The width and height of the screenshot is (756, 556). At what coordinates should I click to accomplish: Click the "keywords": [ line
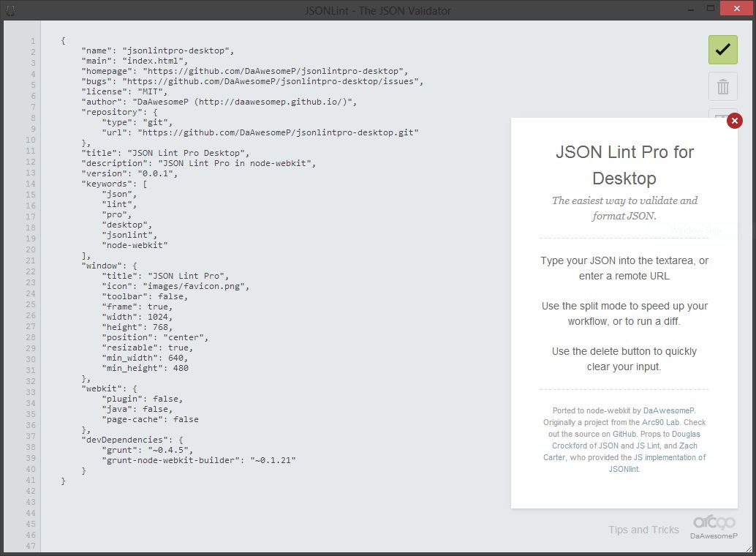coord(114,184)
